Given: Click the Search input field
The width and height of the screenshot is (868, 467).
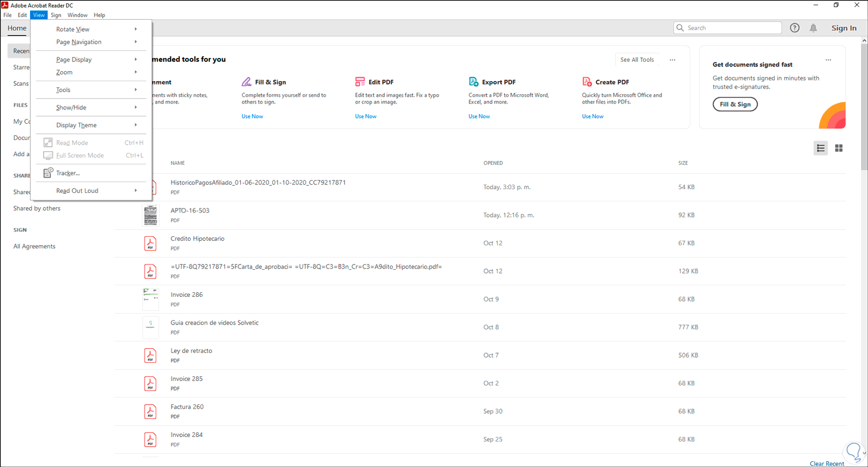Looking at the screenshot, I should 731,28.
